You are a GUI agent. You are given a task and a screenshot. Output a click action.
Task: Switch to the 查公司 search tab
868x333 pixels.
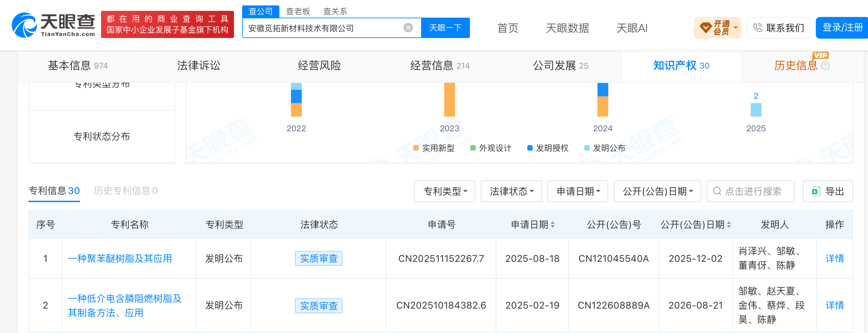click(x=261, y=12)
